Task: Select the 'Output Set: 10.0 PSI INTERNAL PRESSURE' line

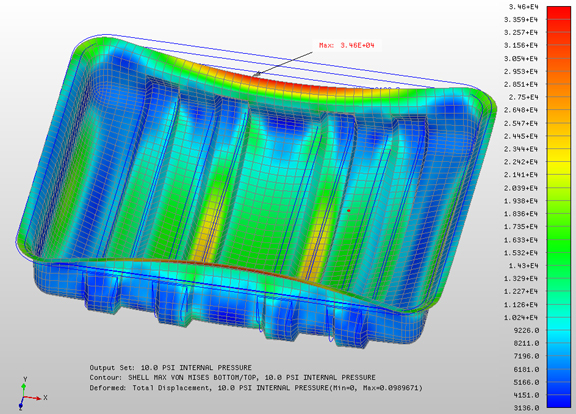Action: (x=170, y=368)
